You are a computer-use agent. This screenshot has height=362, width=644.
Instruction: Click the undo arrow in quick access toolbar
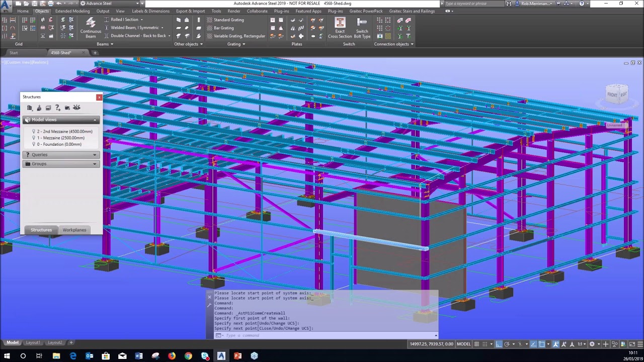coord(59,4)
